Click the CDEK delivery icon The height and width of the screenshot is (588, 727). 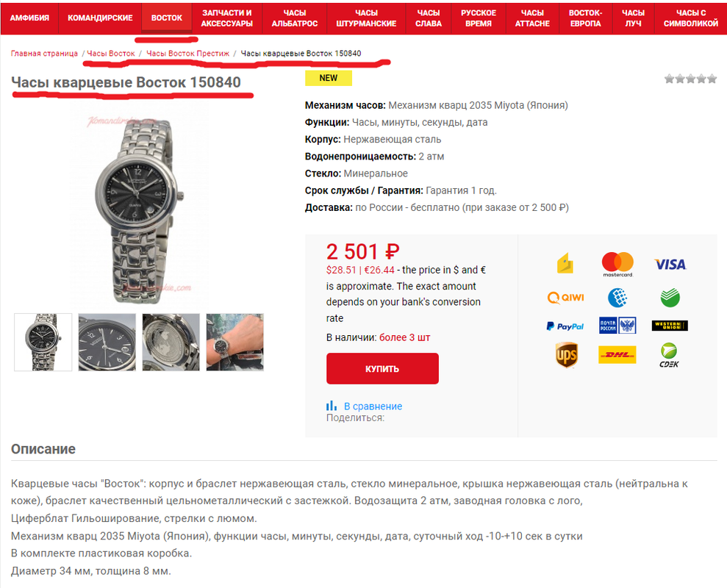click(x=669, y=356)
